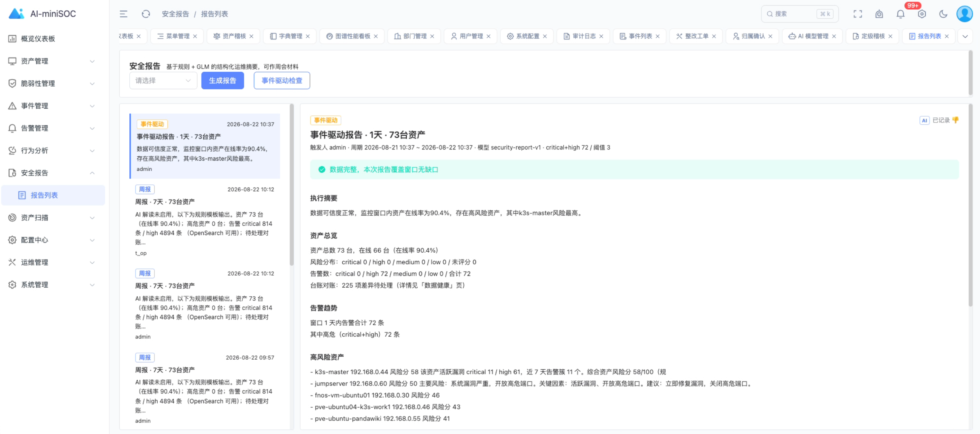
Task: Click the hexagon settings icon in the header
Action: coord(922,14)
